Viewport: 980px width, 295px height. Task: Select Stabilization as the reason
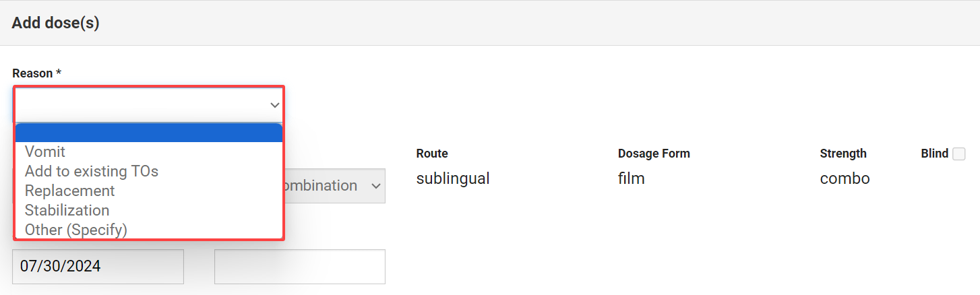67,210
